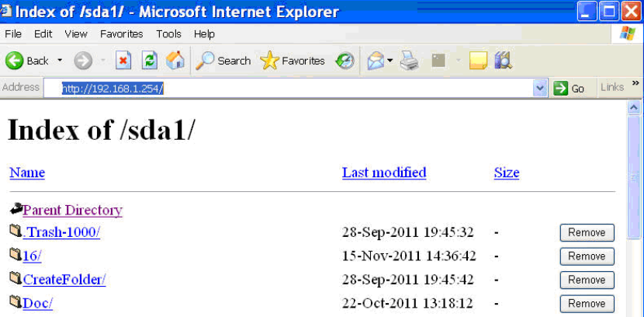Open the Favorites star button
This screenshot has width=644, height=317.
[293, 61]
